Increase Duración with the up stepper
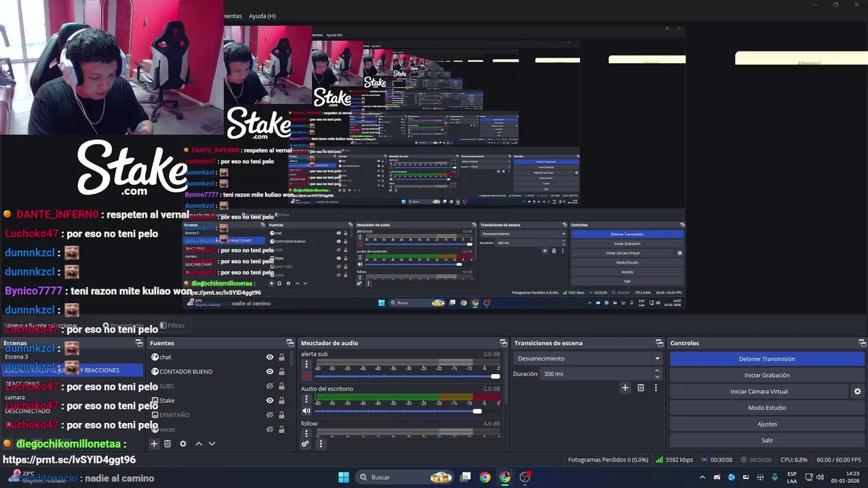 coord(657,371)
